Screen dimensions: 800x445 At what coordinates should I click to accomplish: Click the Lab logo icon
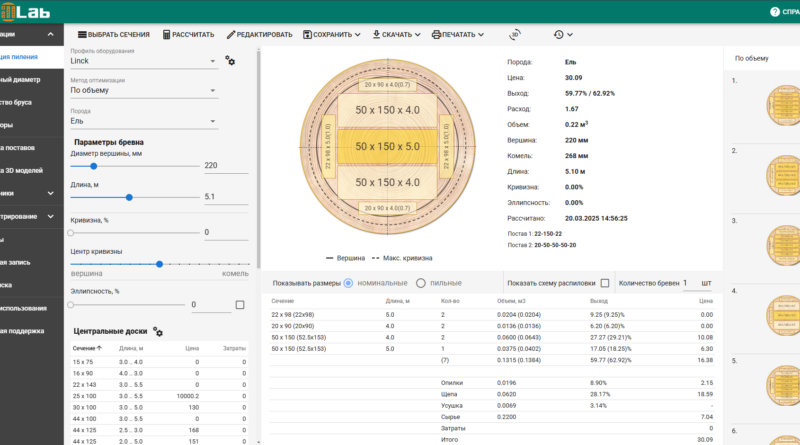[x=25, y=11]
